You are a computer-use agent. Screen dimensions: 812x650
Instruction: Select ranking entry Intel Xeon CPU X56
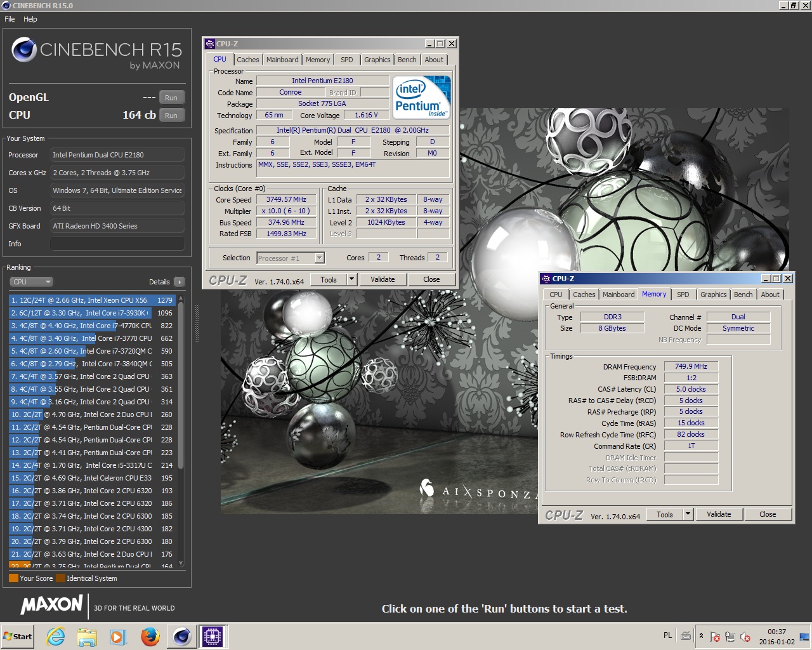click(93, 300)
